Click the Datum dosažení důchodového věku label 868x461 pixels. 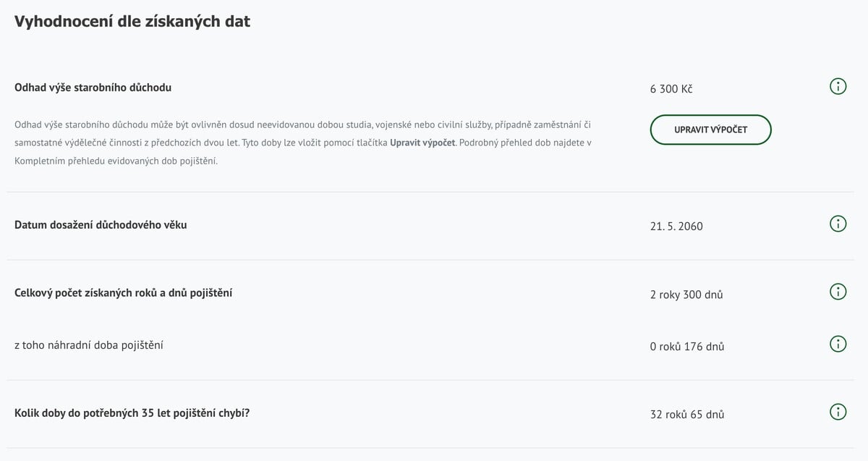101,224
